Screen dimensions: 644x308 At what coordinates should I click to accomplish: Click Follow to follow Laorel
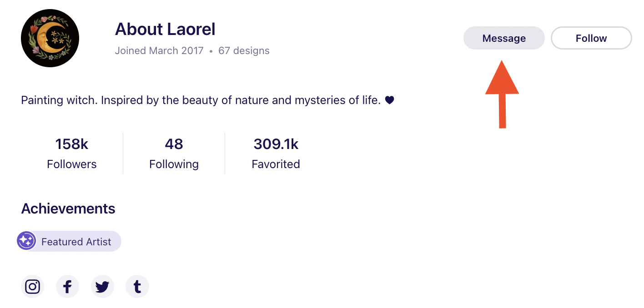point(591,38)
